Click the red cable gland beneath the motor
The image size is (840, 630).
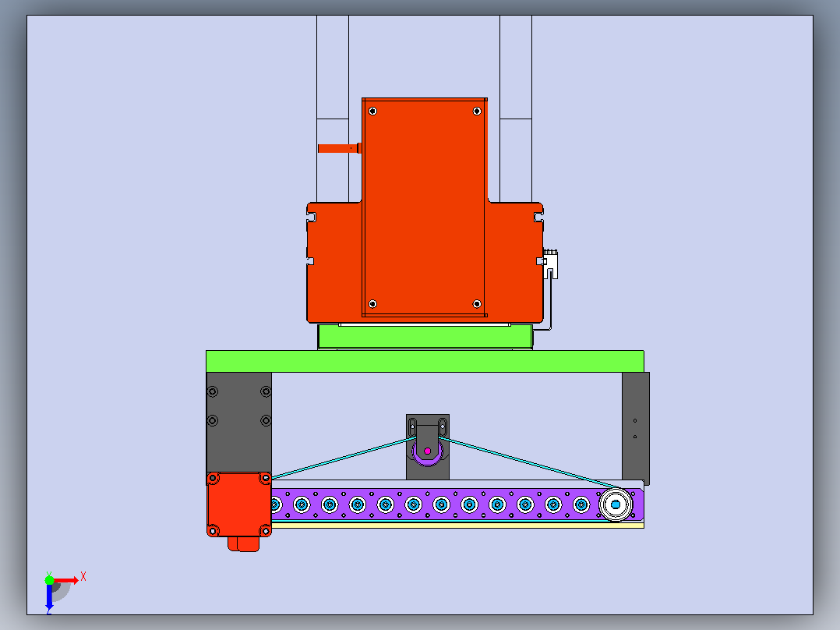pos(244,543)
